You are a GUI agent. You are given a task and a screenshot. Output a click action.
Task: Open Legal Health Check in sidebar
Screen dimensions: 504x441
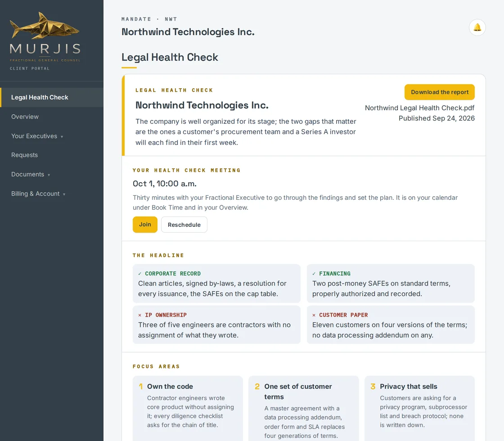point(52,97)
